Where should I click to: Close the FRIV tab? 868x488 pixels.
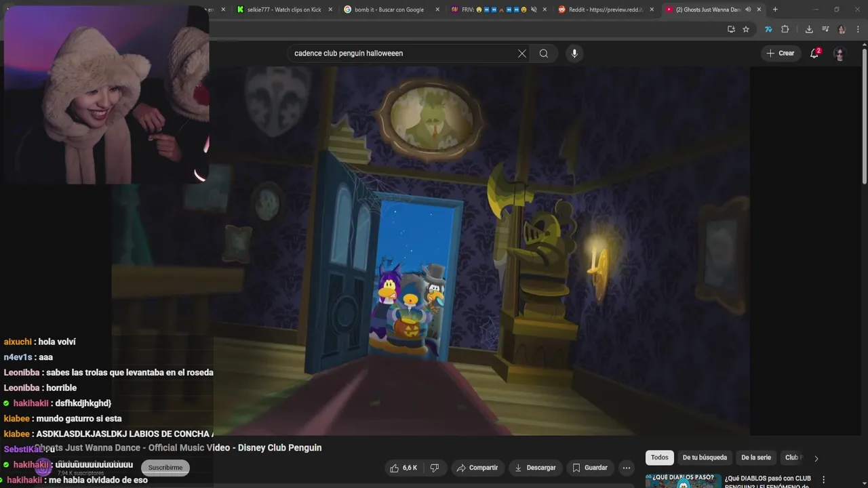[x=545, y=9]
